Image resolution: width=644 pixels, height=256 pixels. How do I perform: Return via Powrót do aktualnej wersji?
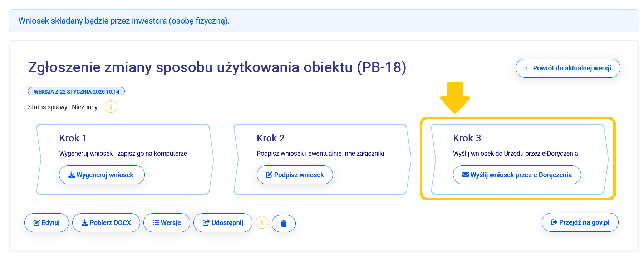pyautogui.click(x=567, y=68)
